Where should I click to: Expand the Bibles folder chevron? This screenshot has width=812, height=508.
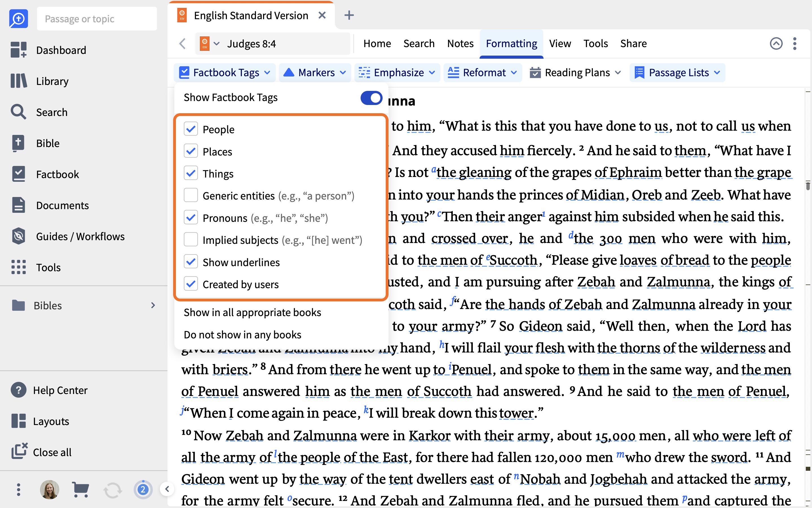click(153, 305)
